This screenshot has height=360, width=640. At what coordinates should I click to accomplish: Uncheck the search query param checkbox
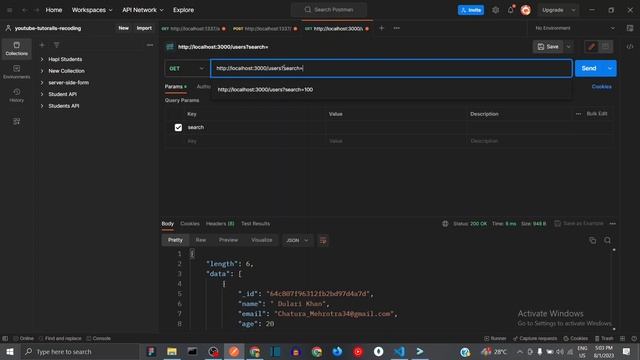pyautogui.click(x=178, y=127)
